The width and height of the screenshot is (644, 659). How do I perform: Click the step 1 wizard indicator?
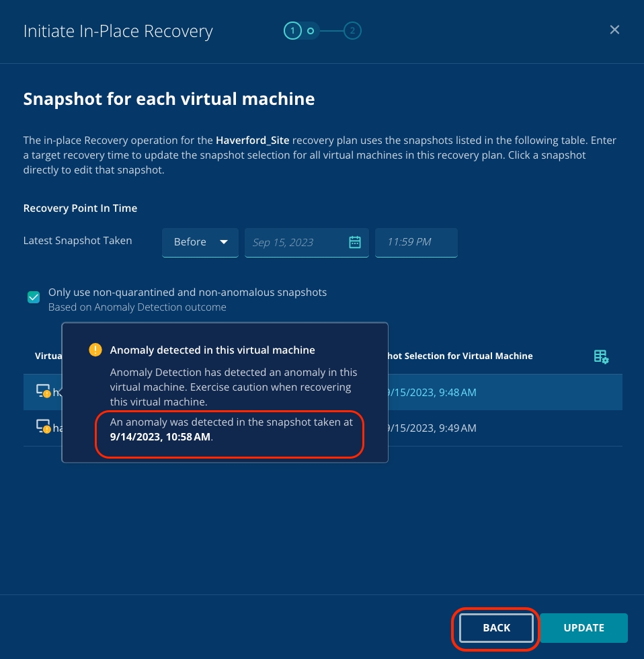[x=292, y=31]
